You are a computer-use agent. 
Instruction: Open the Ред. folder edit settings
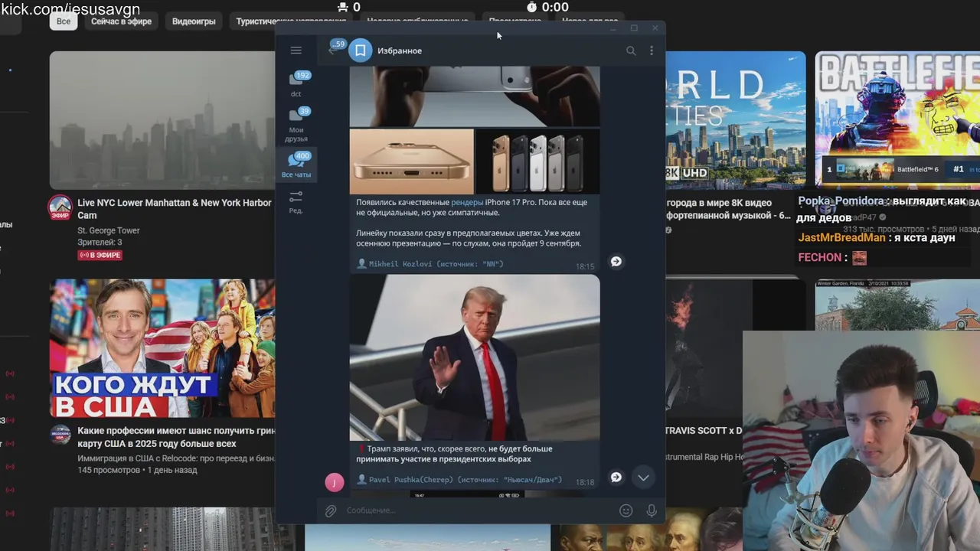coord(296,202)
